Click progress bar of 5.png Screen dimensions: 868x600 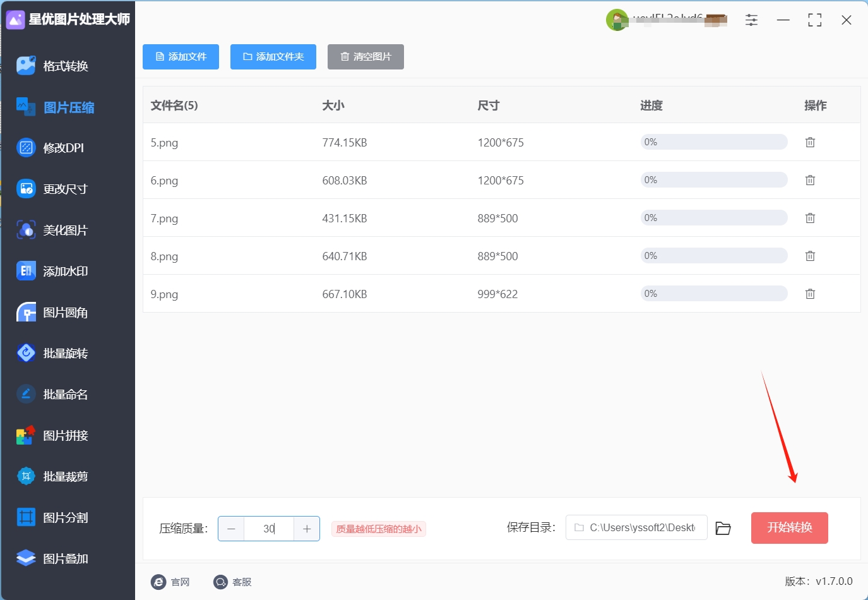click(x=714, y=142)
